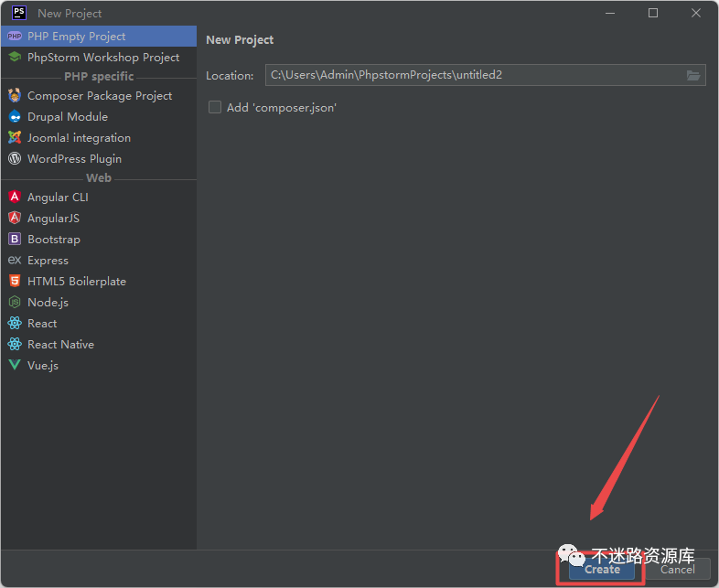Choose Express project generator

tap(99, 261)
